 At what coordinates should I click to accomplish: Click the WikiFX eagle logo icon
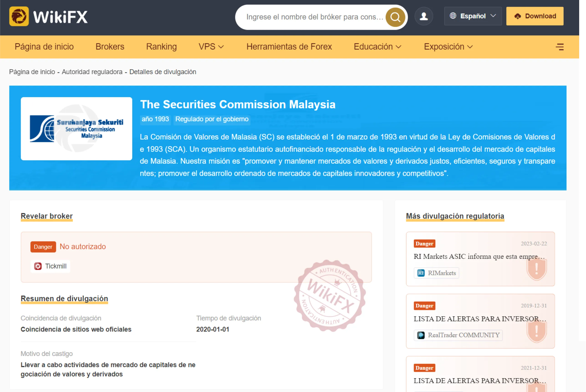click(19, 16)
